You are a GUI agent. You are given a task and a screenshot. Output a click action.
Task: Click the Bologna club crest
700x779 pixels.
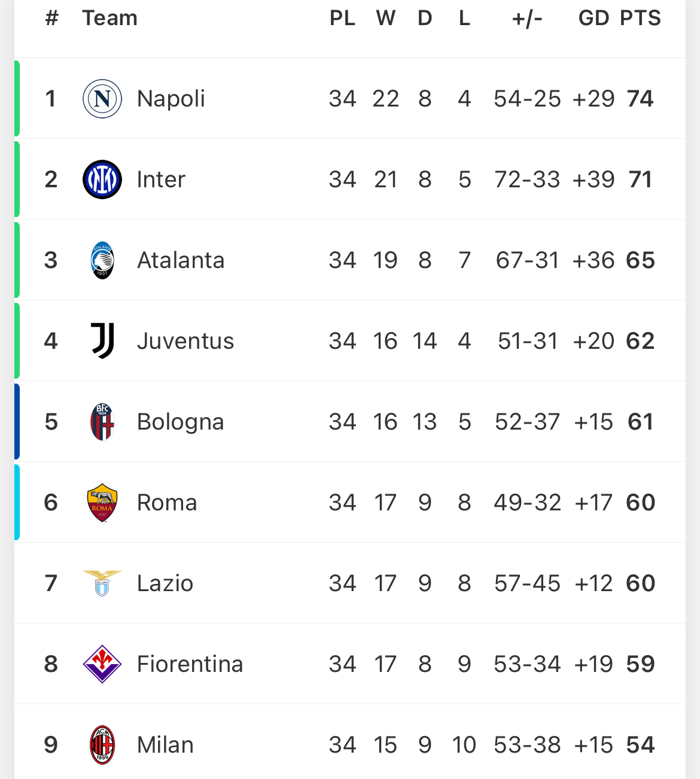pos(102,422)
